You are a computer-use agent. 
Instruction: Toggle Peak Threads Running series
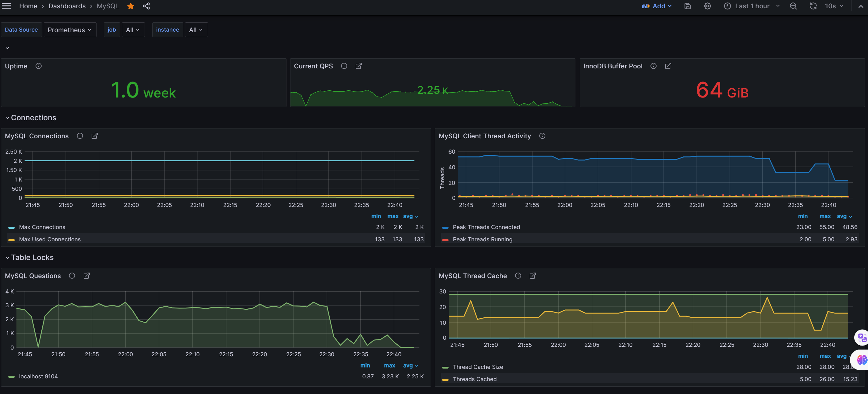point(483,239)
